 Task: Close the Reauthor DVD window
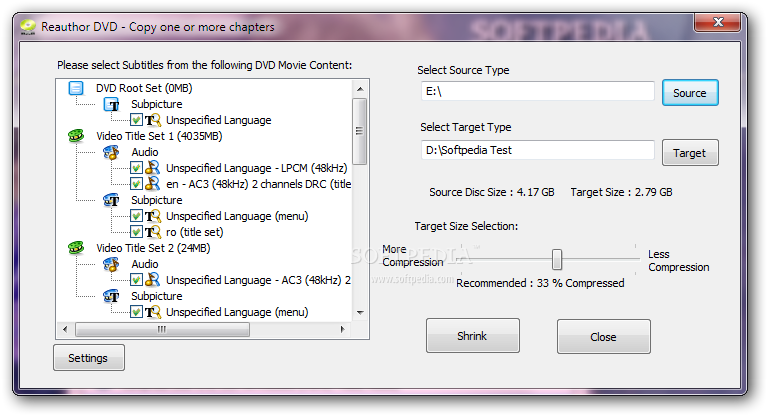tap(718, 22)
